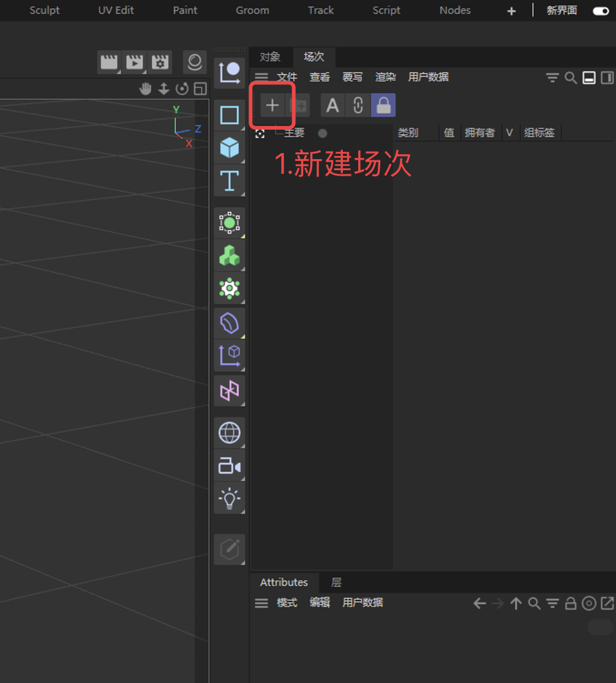
Task: Open the green Cloner MoGraph tool
Action: [230, 256]
